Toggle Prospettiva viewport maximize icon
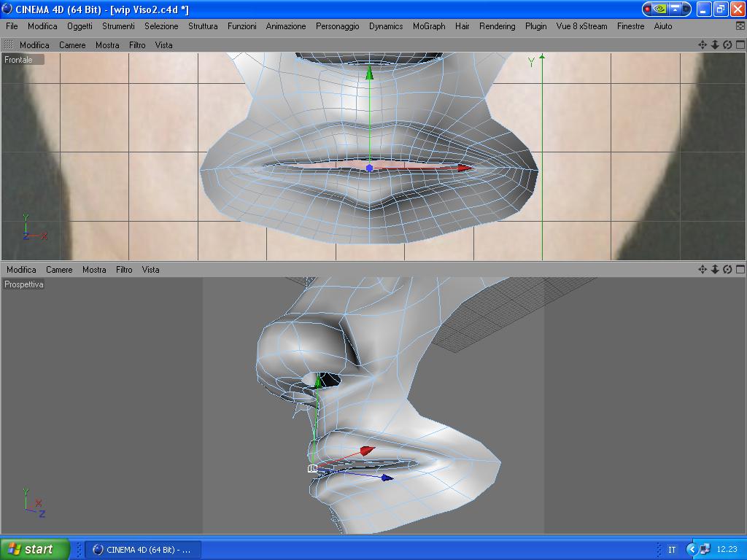This screenshot has width=747, height=560. (x=740, y=270)
